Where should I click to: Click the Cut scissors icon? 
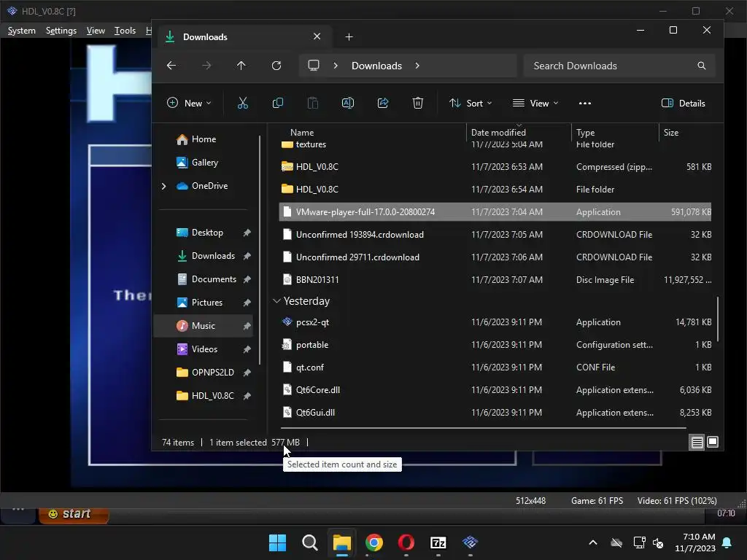[242, 103]
